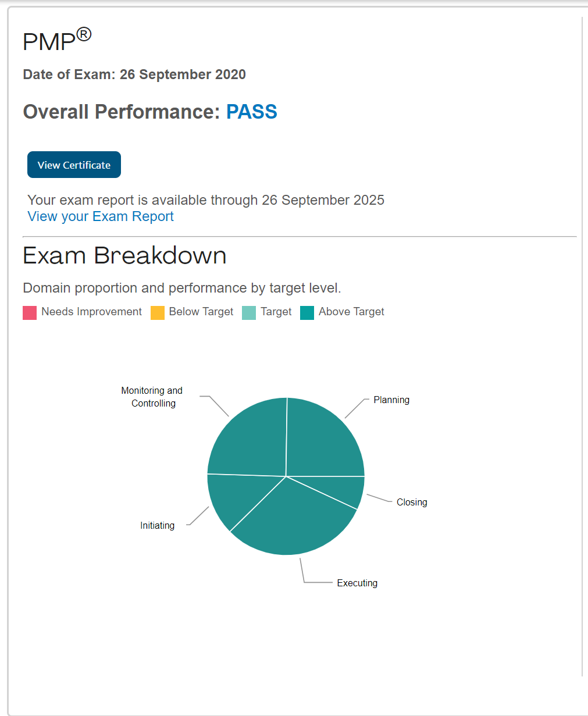Open the View your Exam Report link
Screen dimensions: 588x716
point(101,216)
